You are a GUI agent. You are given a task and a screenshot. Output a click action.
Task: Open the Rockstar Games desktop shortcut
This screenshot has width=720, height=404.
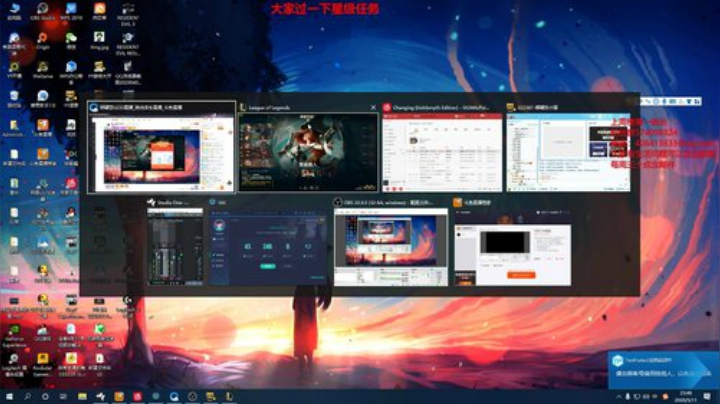(x=42, y=365)
